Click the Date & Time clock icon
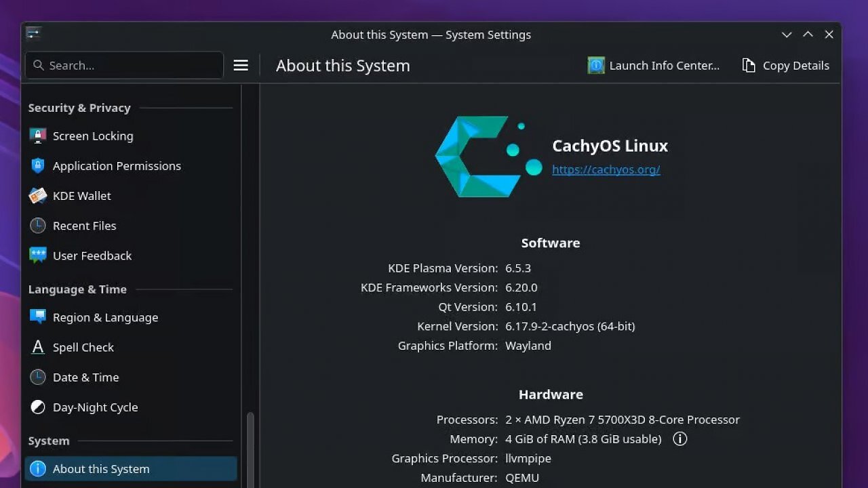Viewport: 868px width, 488px height. [x=38, y=377]
